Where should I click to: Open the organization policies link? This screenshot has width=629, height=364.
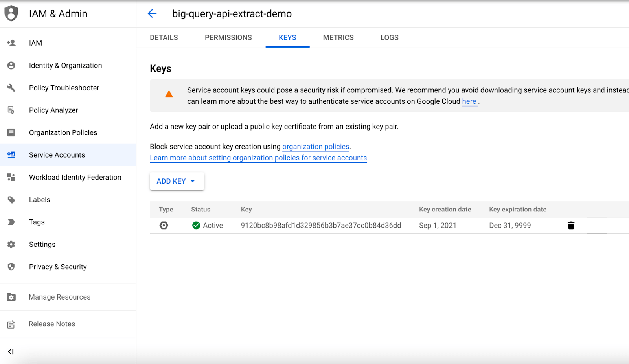pos(316,147)
